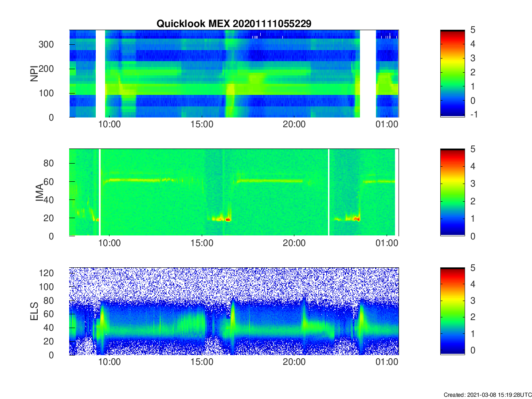Click the NPI panel's colorbar

pyautogui.click(x=453, y=74)
